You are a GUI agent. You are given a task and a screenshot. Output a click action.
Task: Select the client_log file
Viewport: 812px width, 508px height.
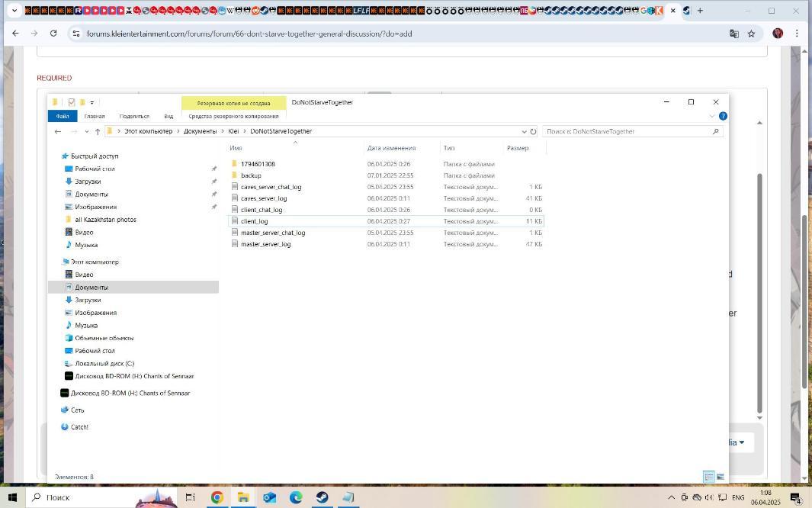[254, 221]
